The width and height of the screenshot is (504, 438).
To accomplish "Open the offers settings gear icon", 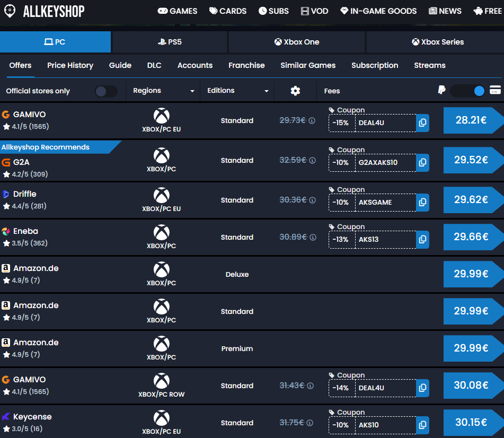I will [295, 91].
